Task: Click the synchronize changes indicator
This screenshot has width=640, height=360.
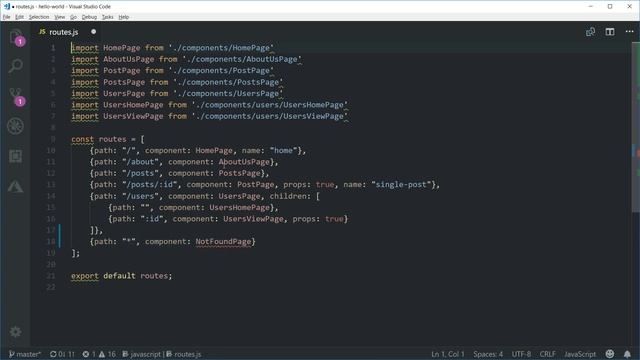Action: point(62,354)
